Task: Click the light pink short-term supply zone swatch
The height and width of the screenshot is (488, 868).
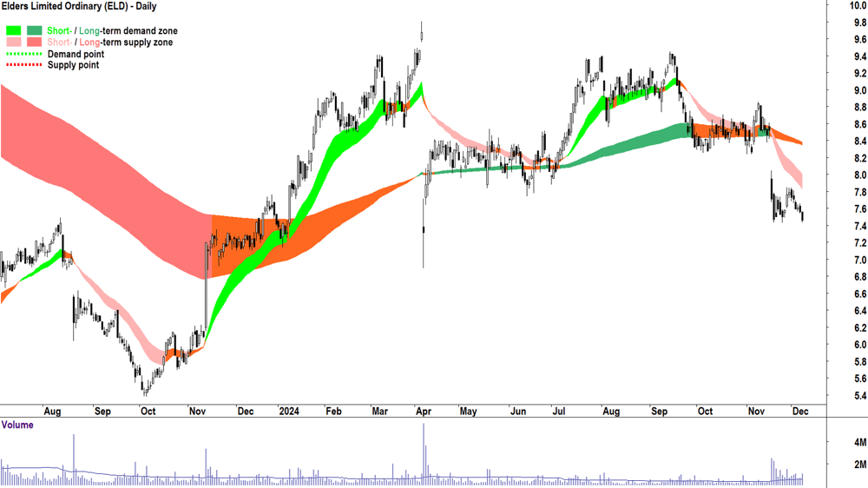Action: [13, 42]
